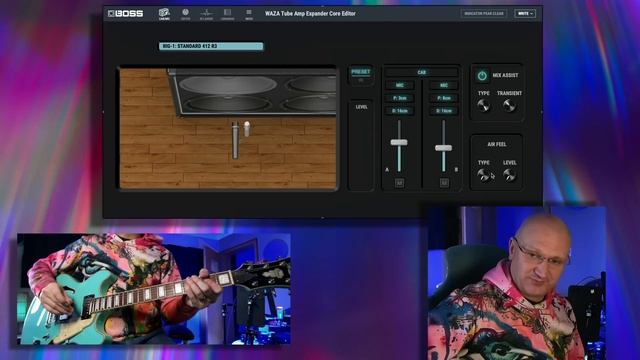Image resolution: width=640 pixels, height=360 pixels.
Task: Click the Mix Assist TRANSIENT knob
Action: point(509,106)
